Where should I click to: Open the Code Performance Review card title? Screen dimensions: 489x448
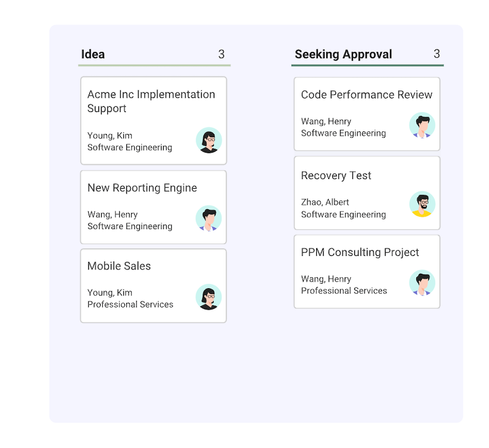[366, 95]
